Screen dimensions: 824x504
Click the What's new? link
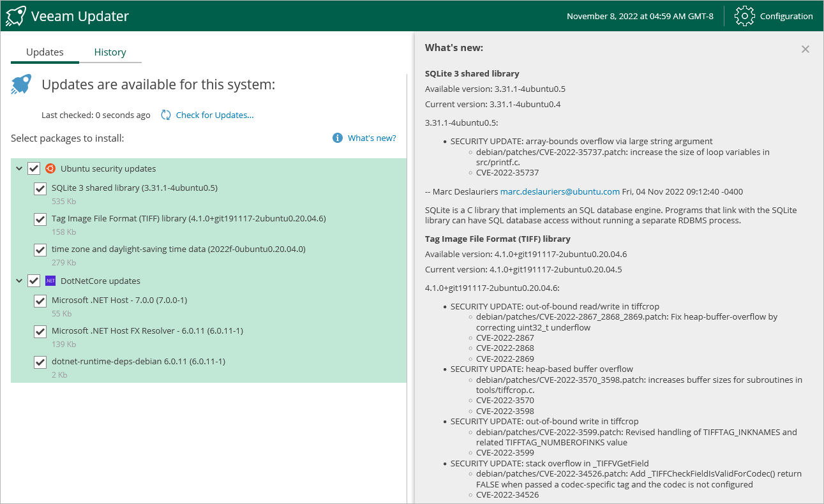pos(371,138)
